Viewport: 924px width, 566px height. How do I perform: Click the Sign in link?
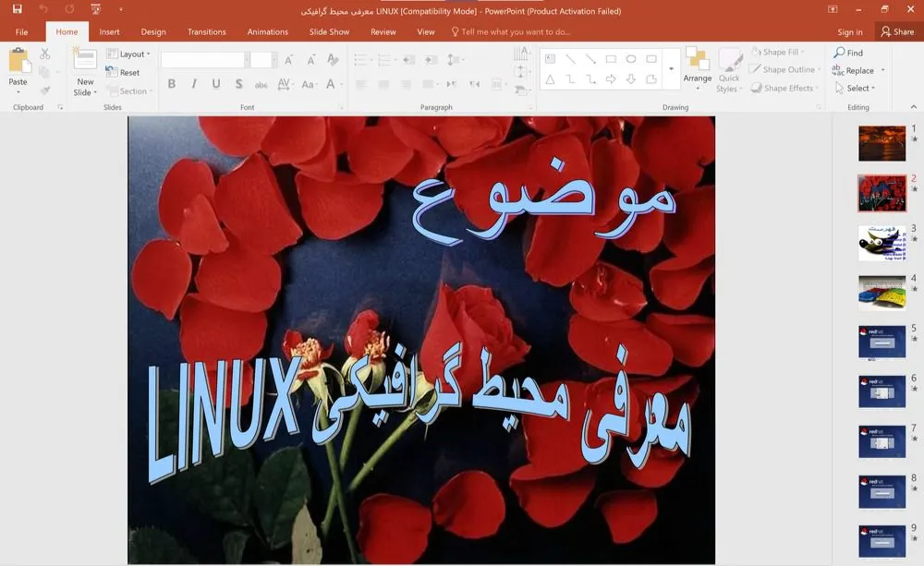[x=849, y=30]
